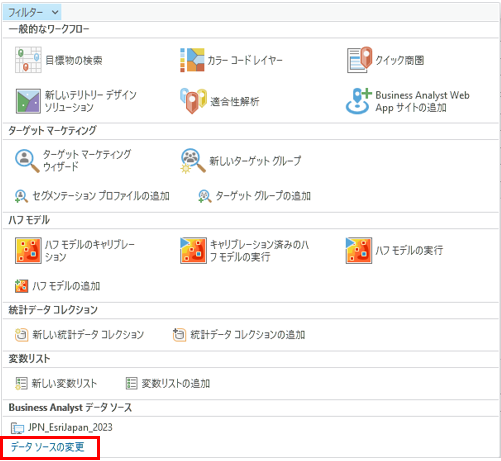The image size is (501, 461).
Task: Open the クイック商圏 tool icon
Action: click(x=359, y=60)
